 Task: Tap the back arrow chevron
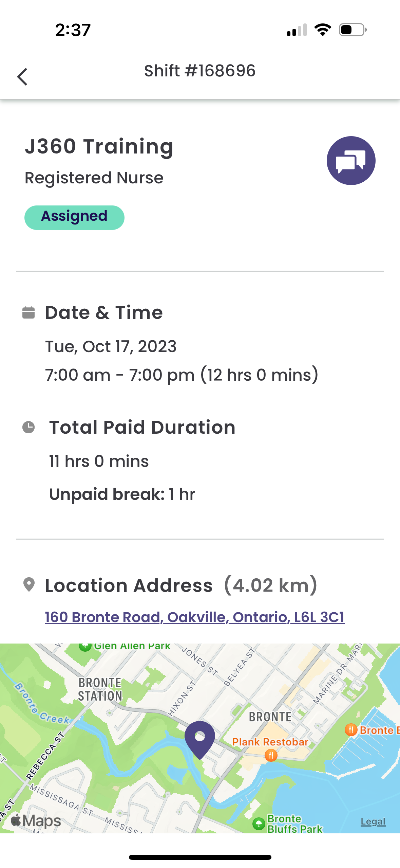click(x=22, y=77)
